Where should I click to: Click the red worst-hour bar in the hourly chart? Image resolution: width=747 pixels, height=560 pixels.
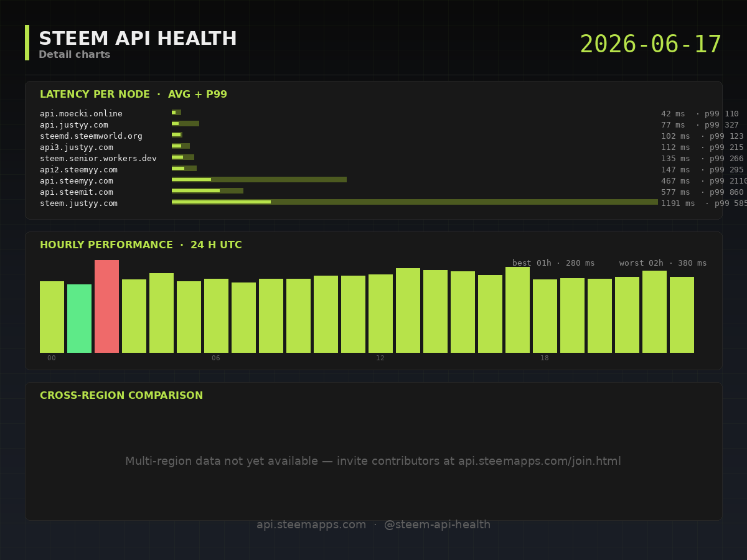[x=106, y=306]
